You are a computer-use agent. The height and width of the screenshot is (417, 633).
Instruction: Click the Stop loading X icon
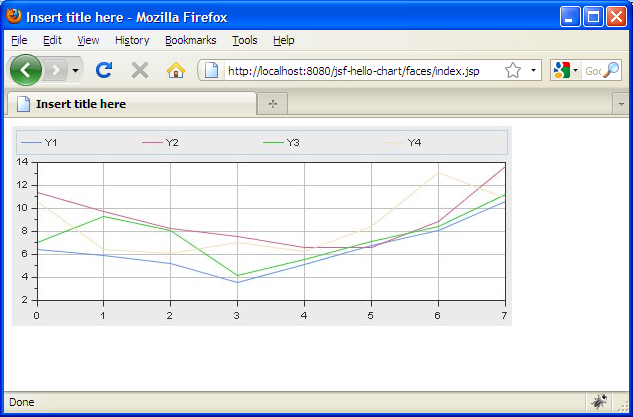pos(140,70)
